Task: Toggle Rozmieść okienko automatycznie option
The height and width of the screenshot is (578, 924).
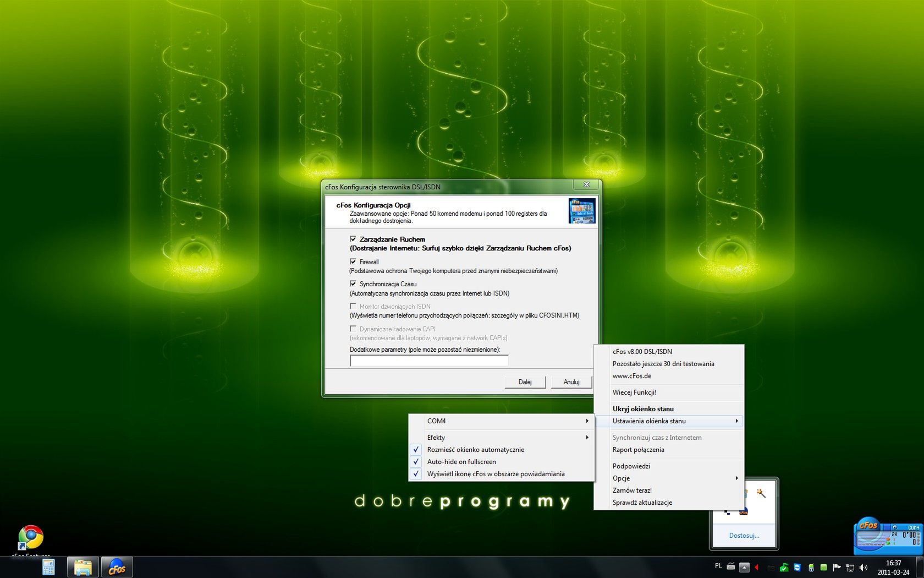Action: click(502, 450)
